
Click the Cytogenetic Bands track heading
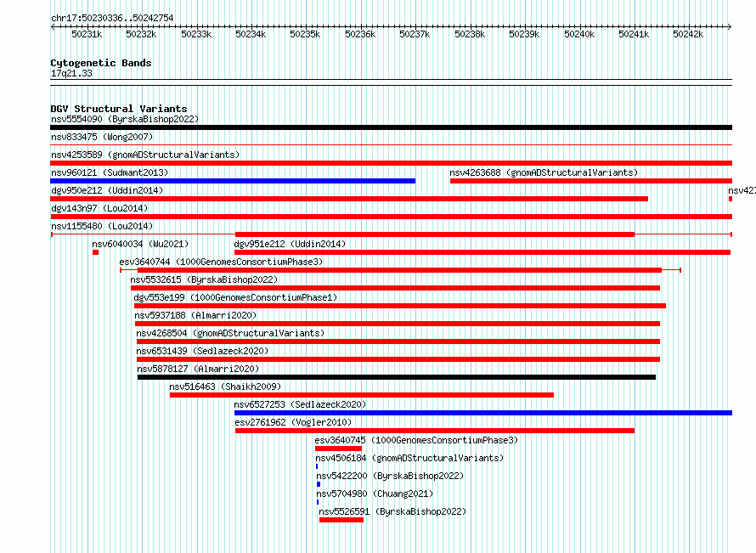pos(101,63)
